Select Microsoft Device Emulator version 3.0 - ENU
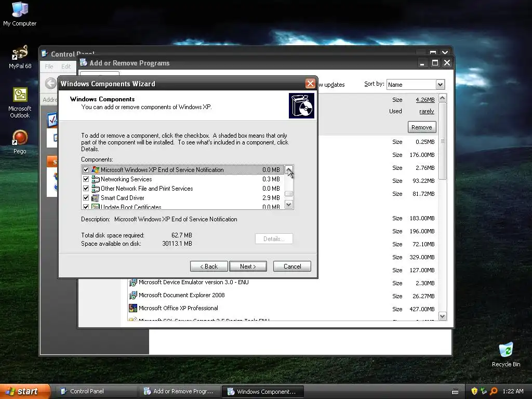This screenshot has width=532, height=399. pos(193,282)
